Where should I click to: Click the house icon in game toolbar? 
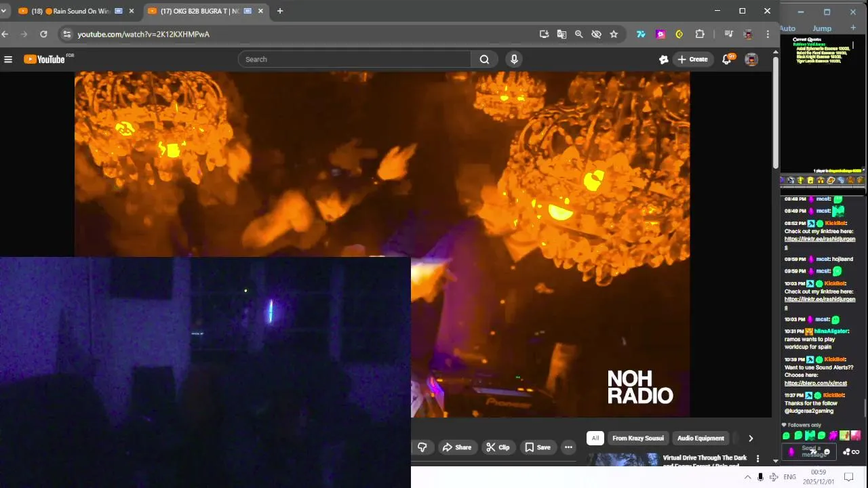pos(821,180)
